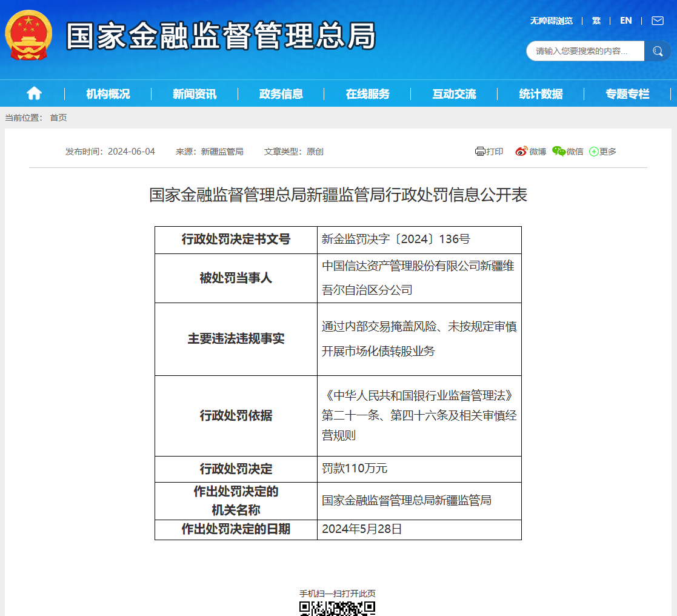Open the 在线服务 menu

point(368,93)
